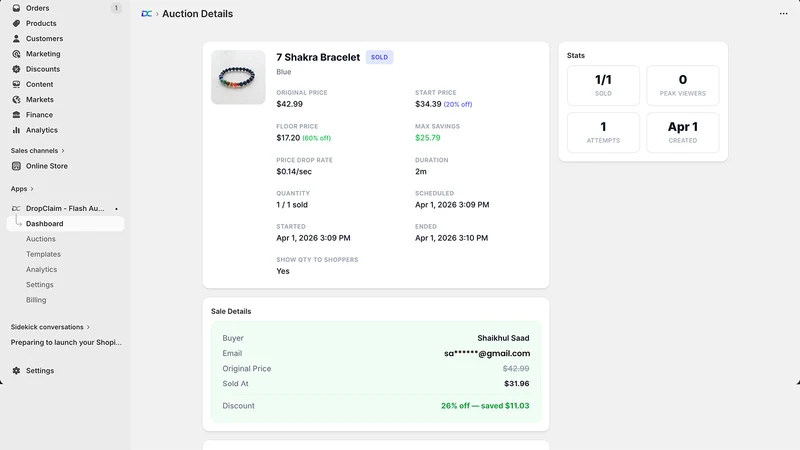Open DropClaim Analytics sub-item
The image size is (800, 450).
point(41,269)
